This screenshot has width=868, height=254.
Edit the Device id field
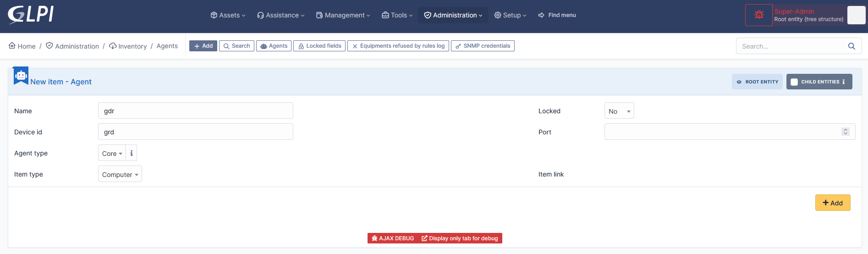196,132
